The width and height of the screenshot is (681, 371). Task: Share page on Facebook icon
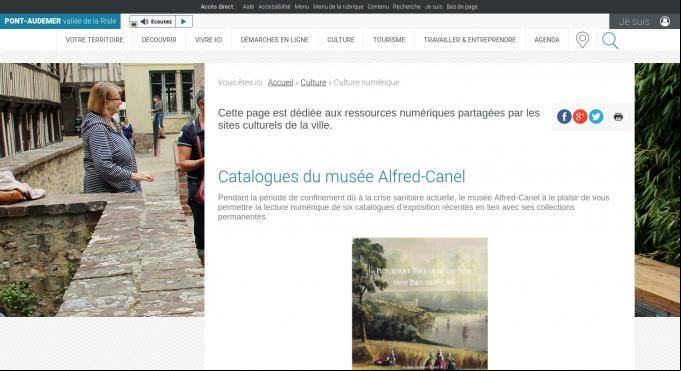pos(564,116)
